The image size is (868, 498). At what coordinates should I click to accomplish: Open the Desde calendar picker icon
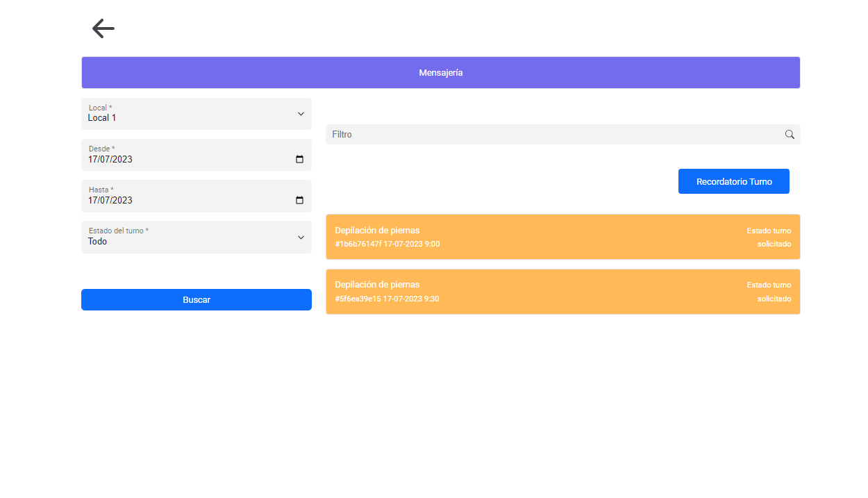[x=300, y=159]
